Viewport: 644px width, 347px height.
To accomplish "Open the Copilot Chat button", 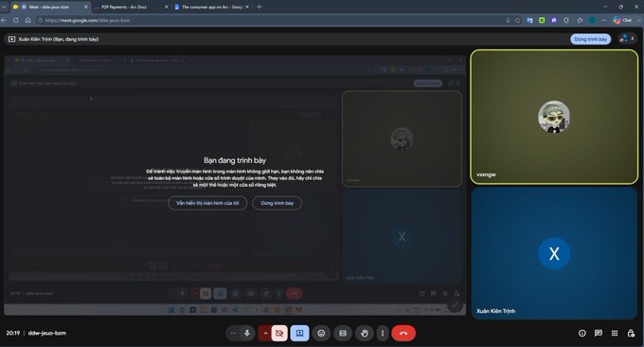I will click(622, 20).
